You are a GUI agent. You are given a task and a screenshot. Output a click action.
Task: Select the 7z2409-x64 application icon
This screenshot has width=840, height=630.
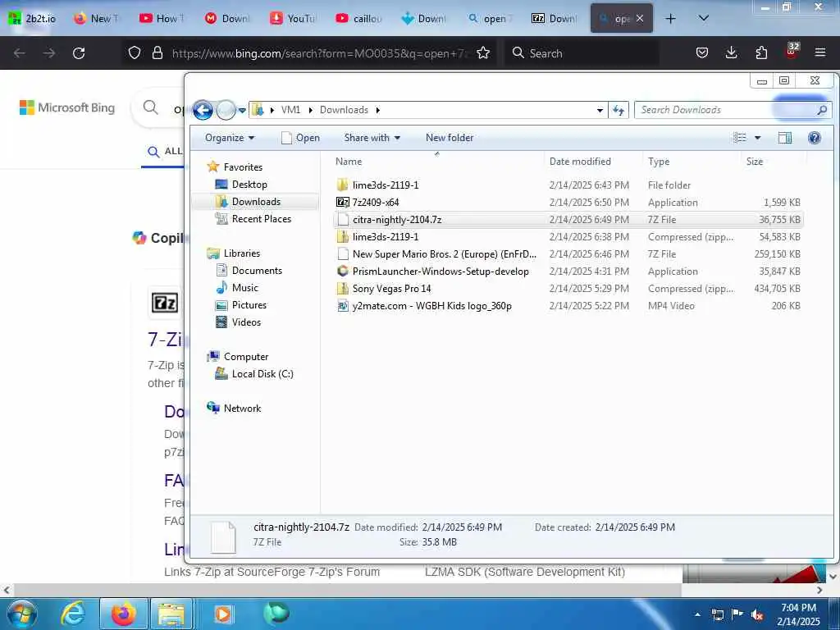point(343,202)
